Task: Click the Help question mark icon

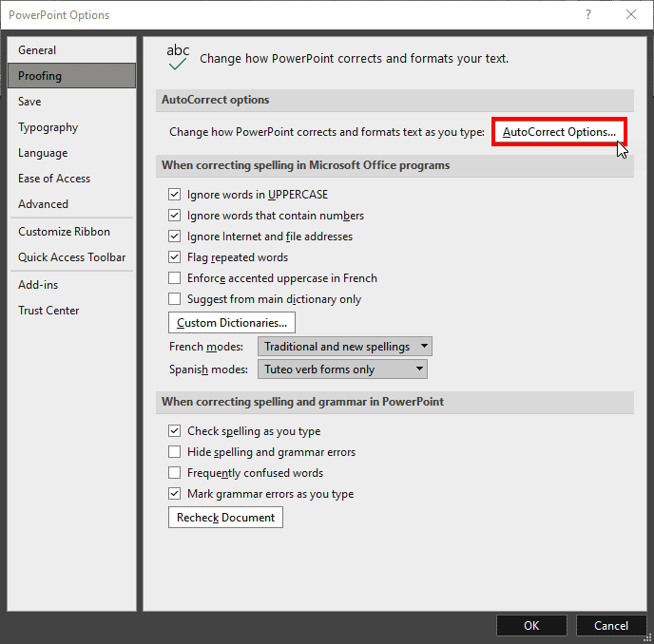Action: pyautogui.click(x=588, y=14)
